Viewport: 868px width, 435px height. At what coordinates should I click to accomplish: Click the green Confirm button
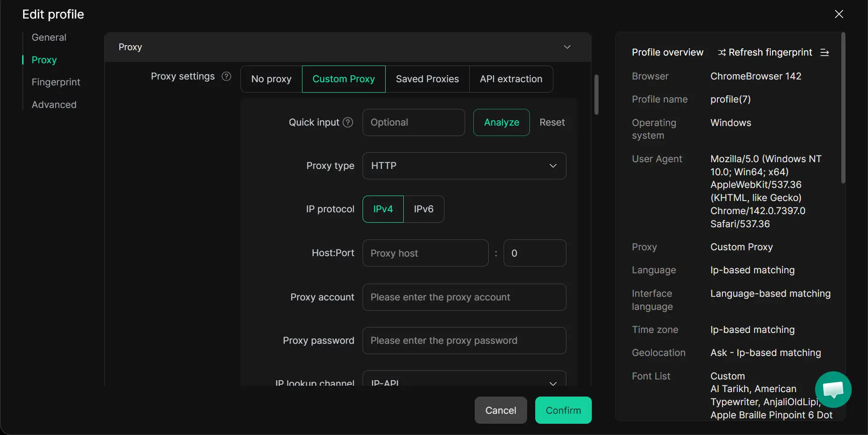click(563, 410)
